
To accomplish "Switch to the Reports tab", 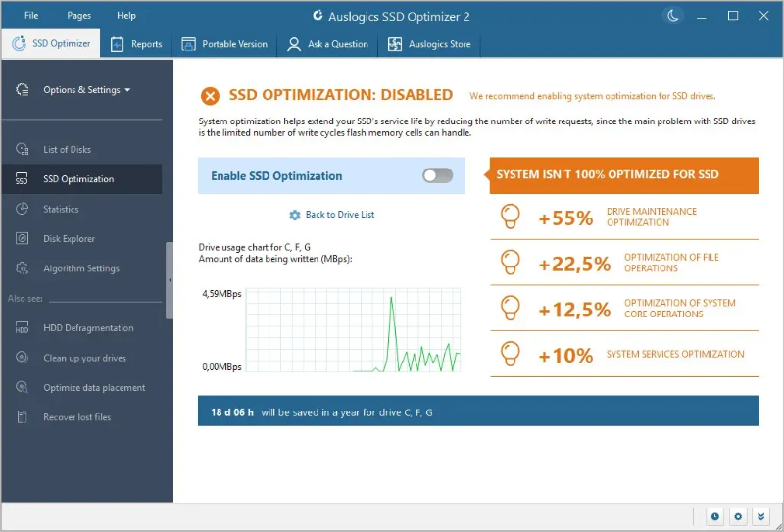I will click(136, 44).
